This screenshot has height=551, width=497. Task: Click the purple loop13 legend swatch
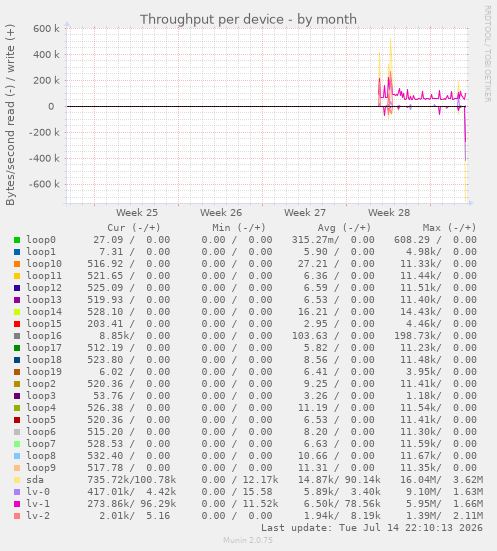coord(17,300)
